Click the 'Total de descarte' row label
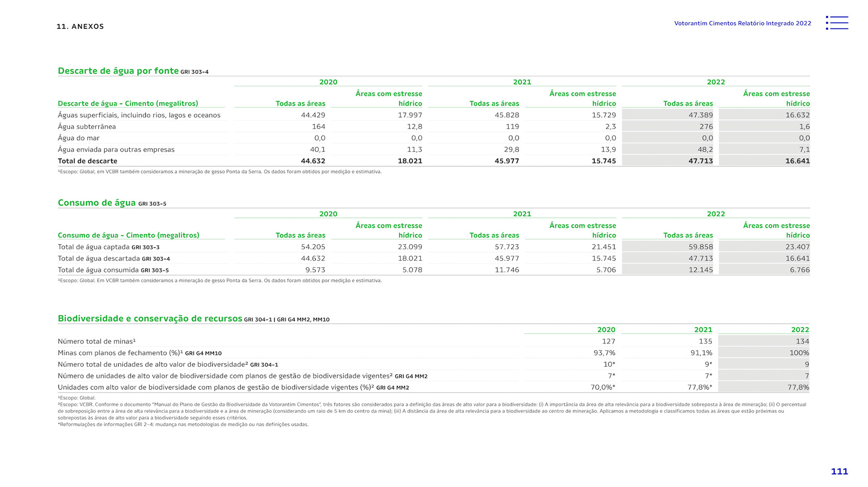868x487 pixels. tap(88, 161)
